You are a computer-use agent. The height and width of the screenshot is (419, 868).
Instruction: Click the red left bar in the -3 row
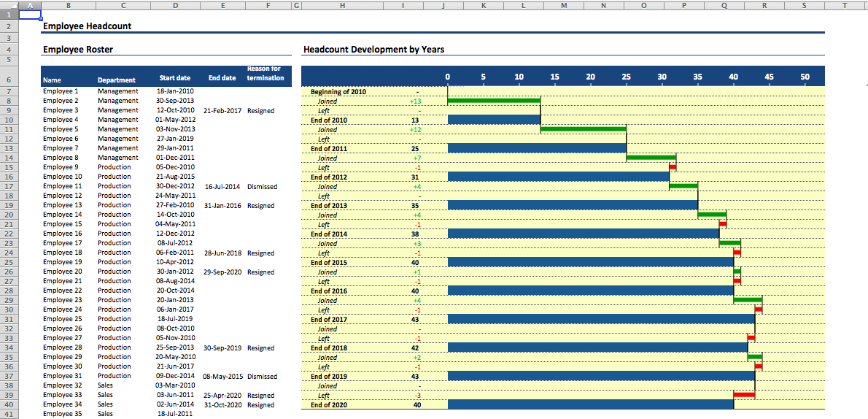click(x=744, y=395)
